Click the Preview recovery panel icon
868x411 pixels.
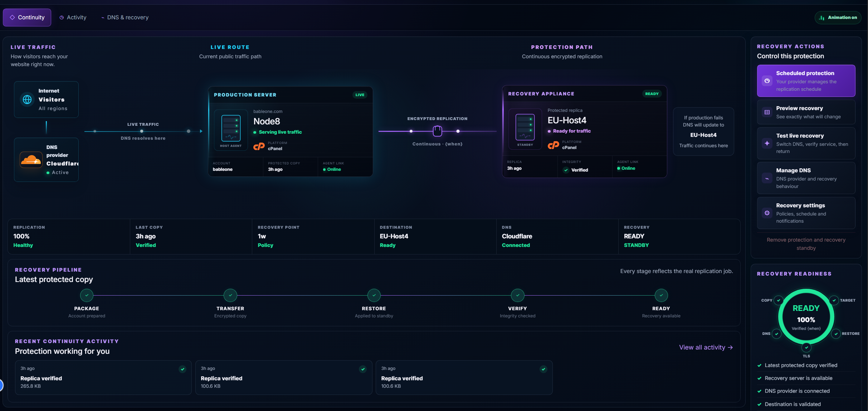(x=767, y=112)
